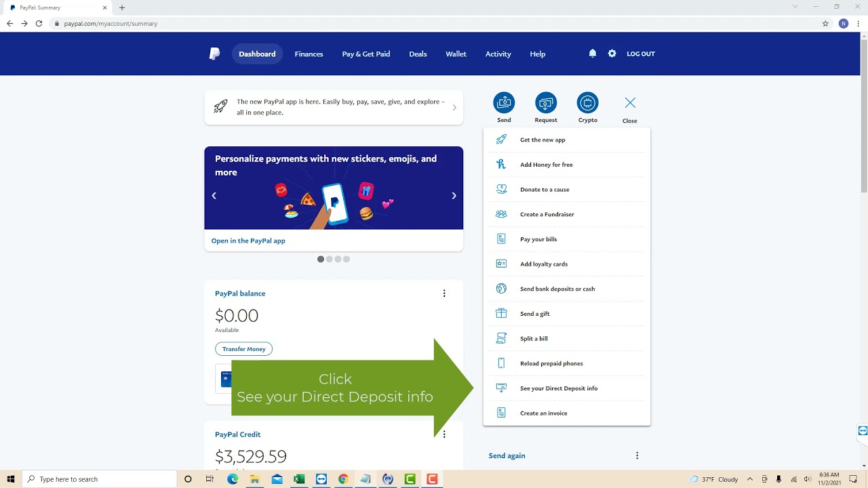Click phone icon for Reload prepaid phones
The height and width of the screenshot is (488, 868).
pos(501,363)
